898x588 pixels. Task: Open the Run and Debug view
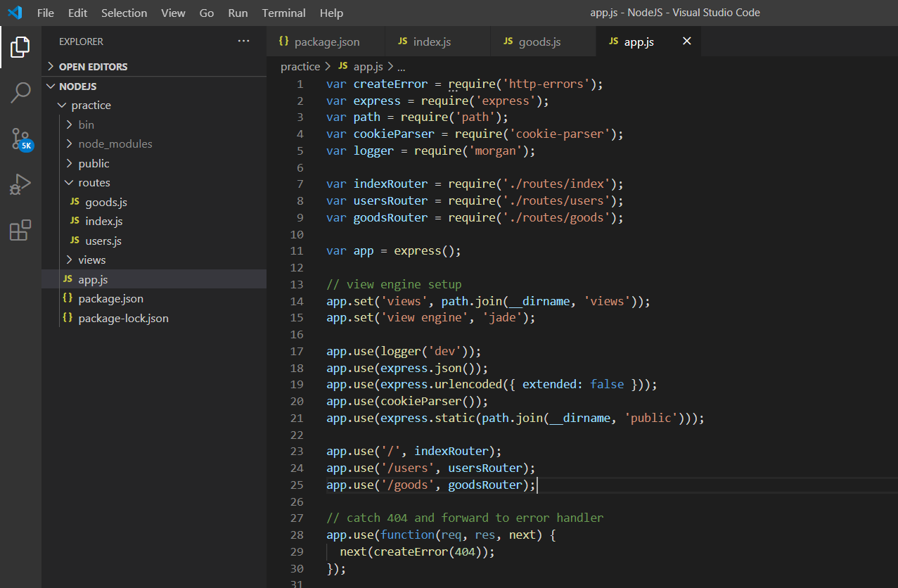20,184
